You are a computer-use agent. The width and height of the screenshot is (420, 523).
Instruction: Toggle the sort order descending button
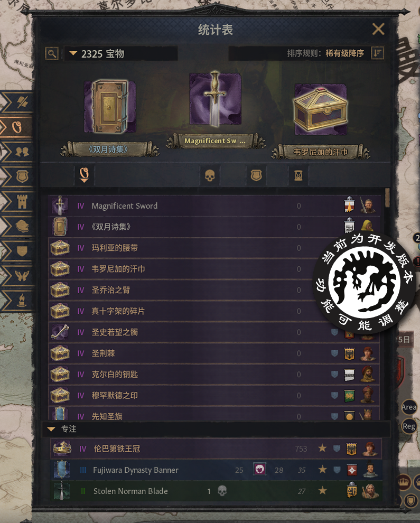[378, 53]
